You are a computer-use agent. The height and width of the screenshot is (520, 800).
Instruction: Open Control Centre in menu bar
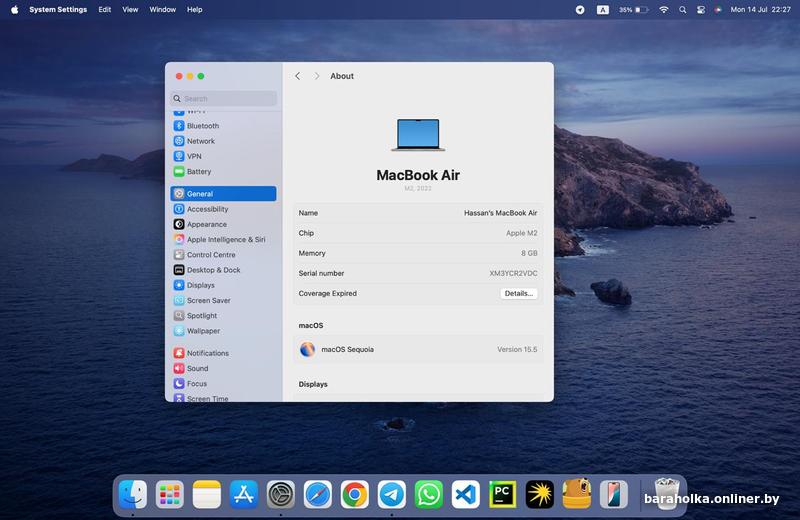point(701,10)
